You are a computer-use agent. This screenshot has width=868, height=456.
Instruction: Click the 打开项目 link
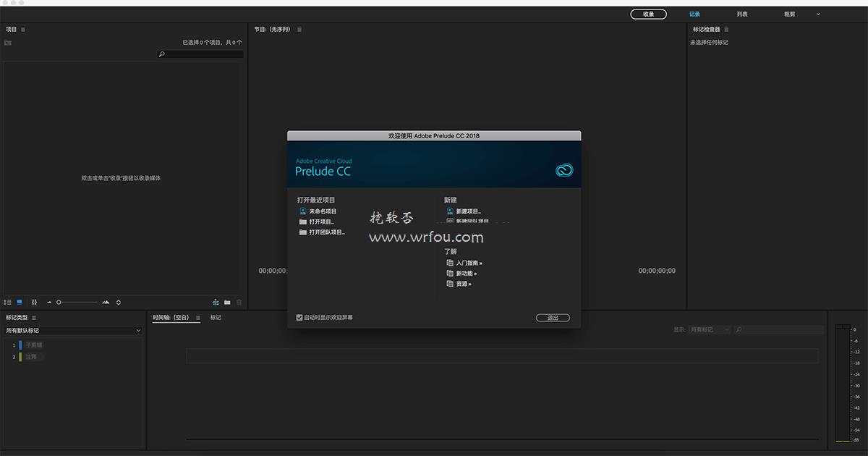click(x=321, y=221)
